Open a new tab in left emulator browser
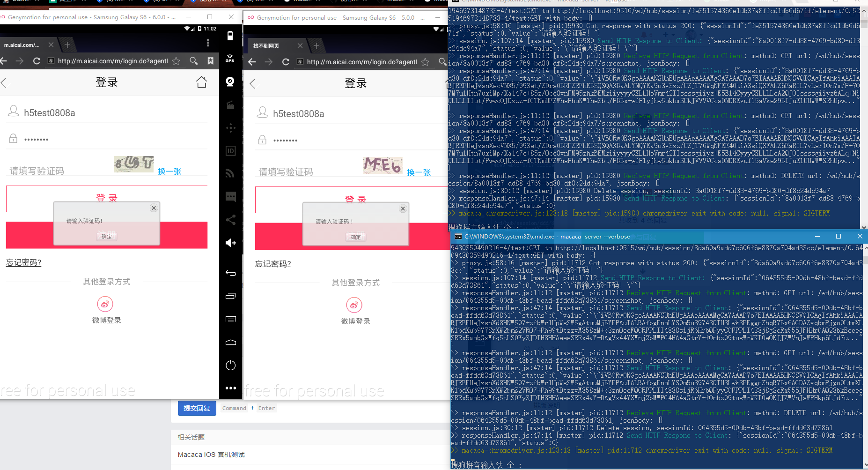This screenshot has width=868, height=470. tap(67, 45)
